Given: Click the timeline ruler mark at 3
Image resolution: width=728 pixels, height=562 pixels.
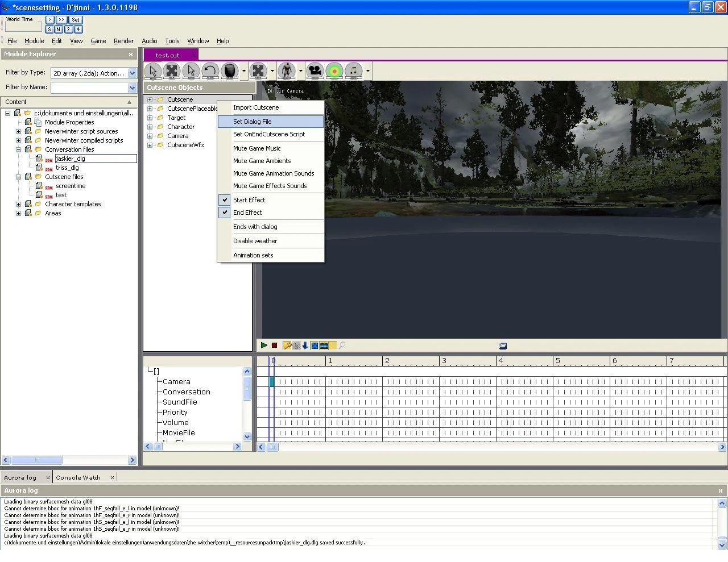Looking at the screenshot, I should pyautogui.click(x=444, y=361).
